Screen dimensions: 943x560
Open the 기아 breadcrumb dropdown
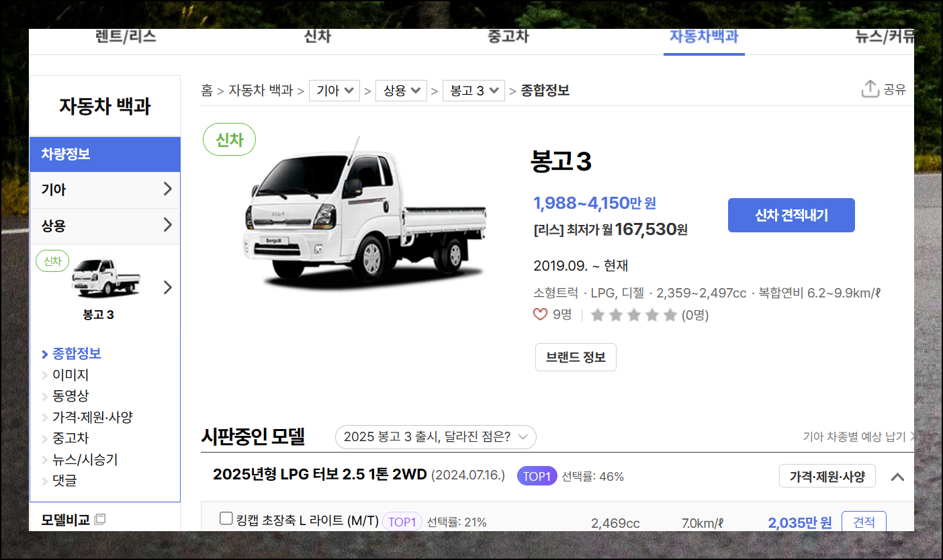pos(334,91)
